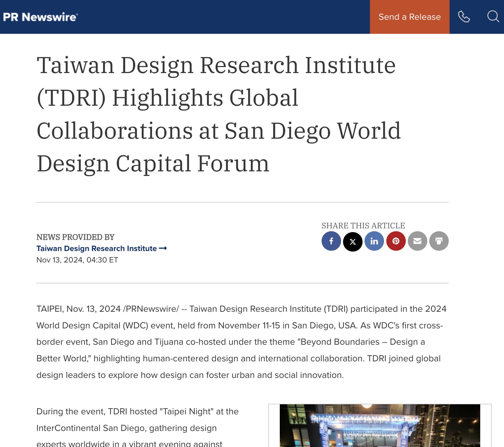
Task: Open search with the magnifying glass icon
Action: pos(493,17)
